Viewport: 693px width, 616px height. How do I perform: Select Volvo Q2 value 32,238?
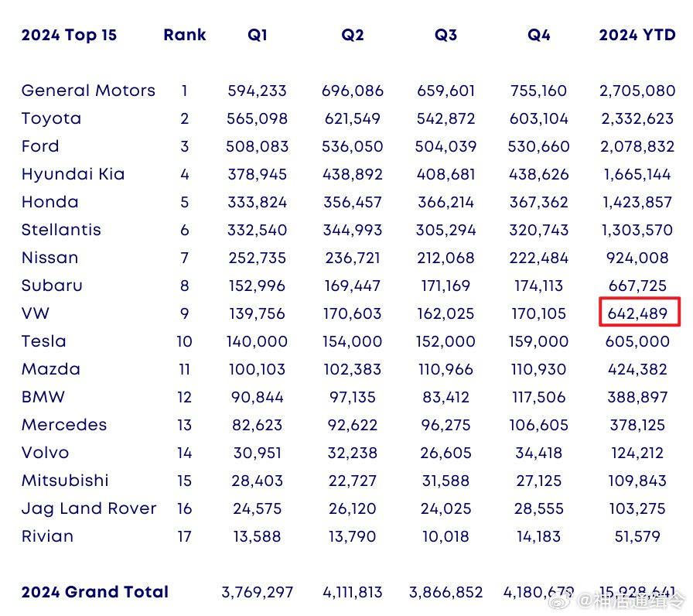pos(352,453)
